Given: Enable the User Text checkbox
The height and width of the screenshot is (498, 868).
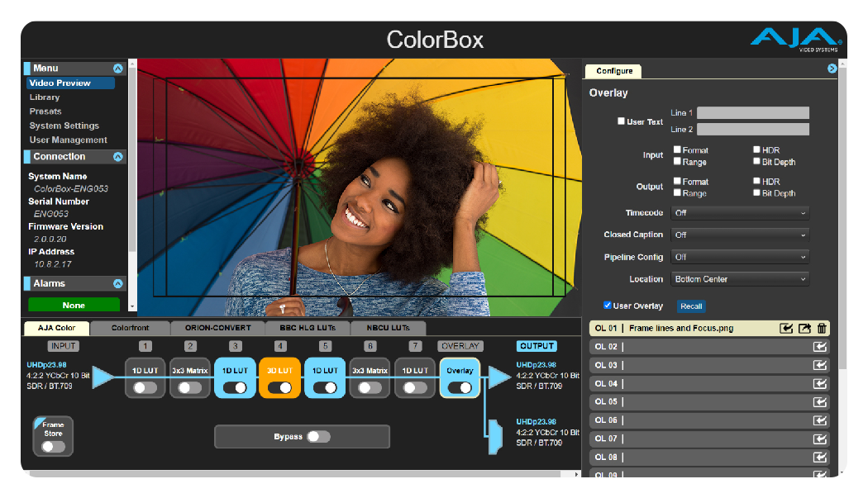Looking at the screenshot, I should 621,121.
